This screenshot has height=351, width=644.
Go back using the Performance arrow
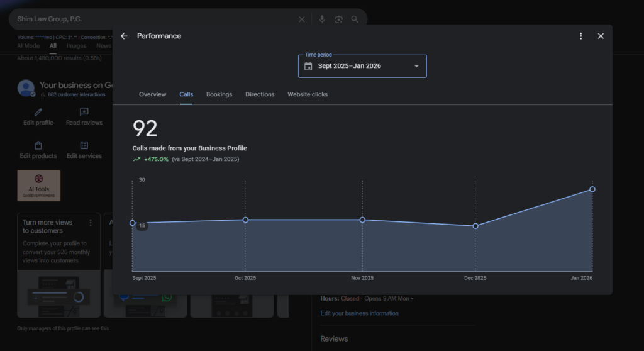click(124, 36)
